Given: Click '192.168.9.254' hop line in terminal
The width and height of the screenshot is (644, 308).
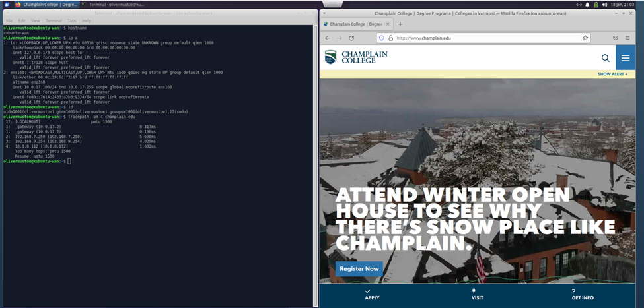Looking at the screenshot, I should point(81,142).
